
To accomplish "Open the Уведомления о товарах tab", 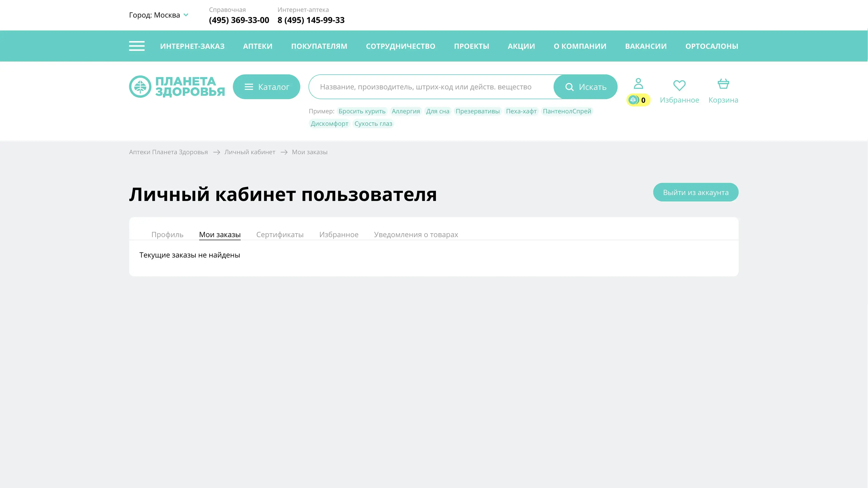I will click(x=416, y=235).
